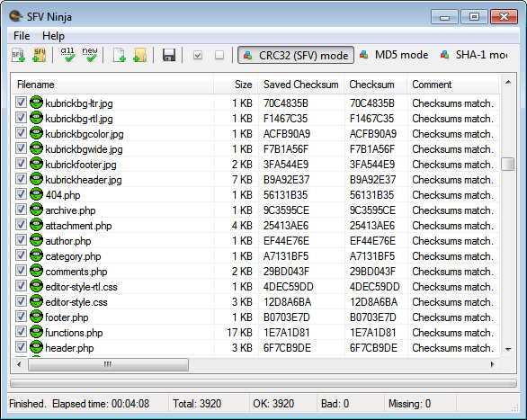Click the horizontal scrollbar left arrow
527x420 pixels.
point(19,364)
